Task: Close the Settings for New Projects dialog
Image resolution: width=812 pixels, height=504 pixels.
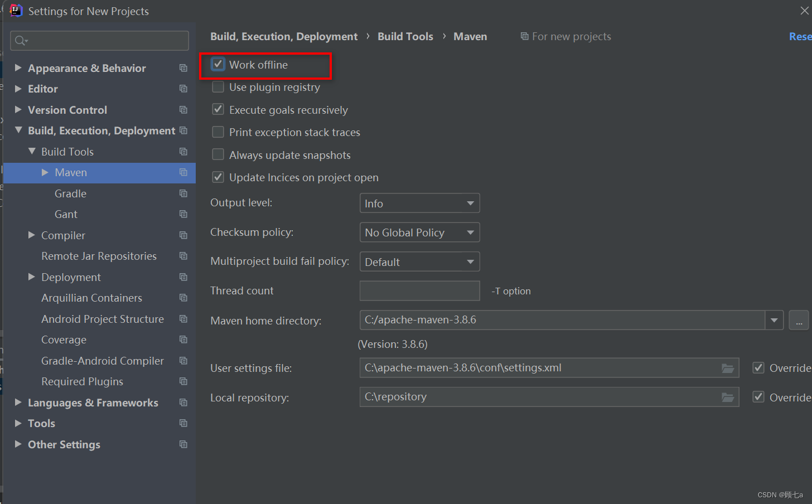Action: click(805, 11)
